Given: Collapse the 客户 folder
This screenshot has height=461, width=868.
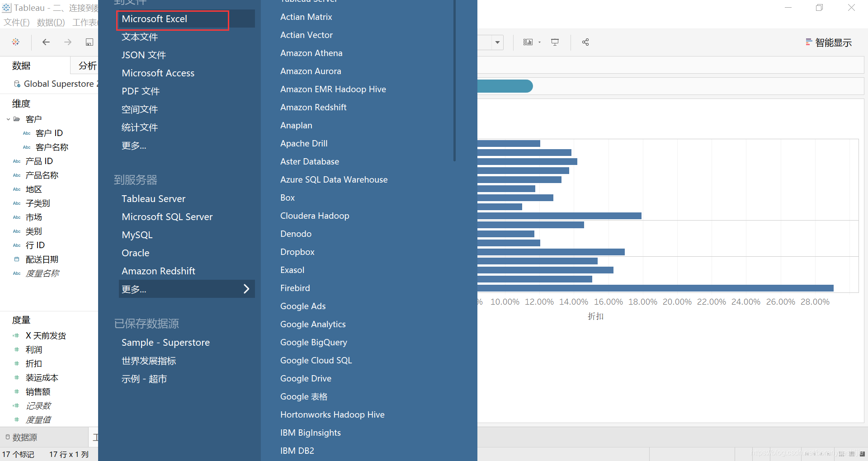Looking at the screenshot, I should (8, 119).
